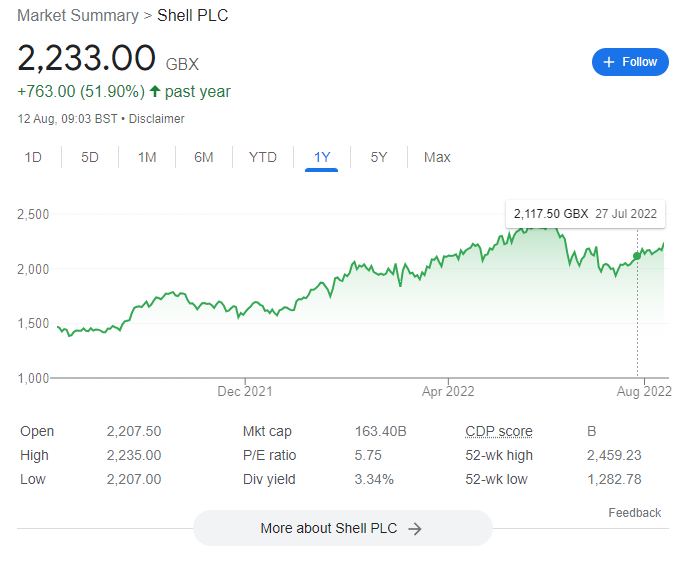
Task: Switch to the 1M chart range
Action: (147, 157)
